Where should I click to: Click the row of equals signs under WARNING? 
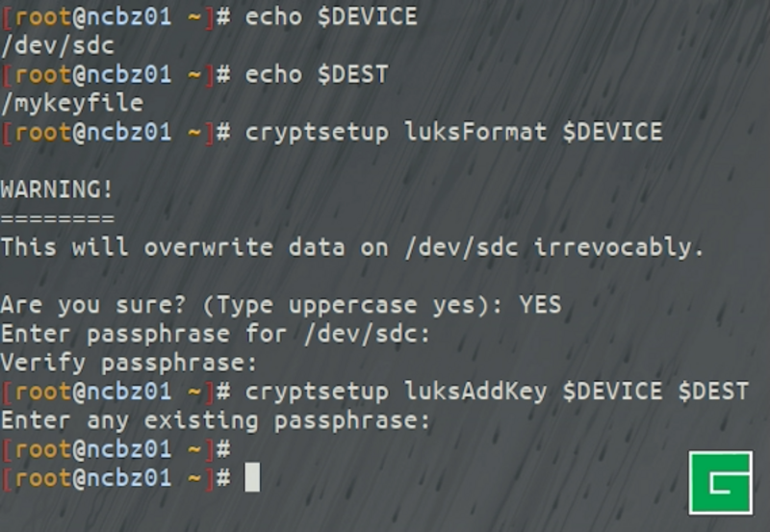coord(58,218)
